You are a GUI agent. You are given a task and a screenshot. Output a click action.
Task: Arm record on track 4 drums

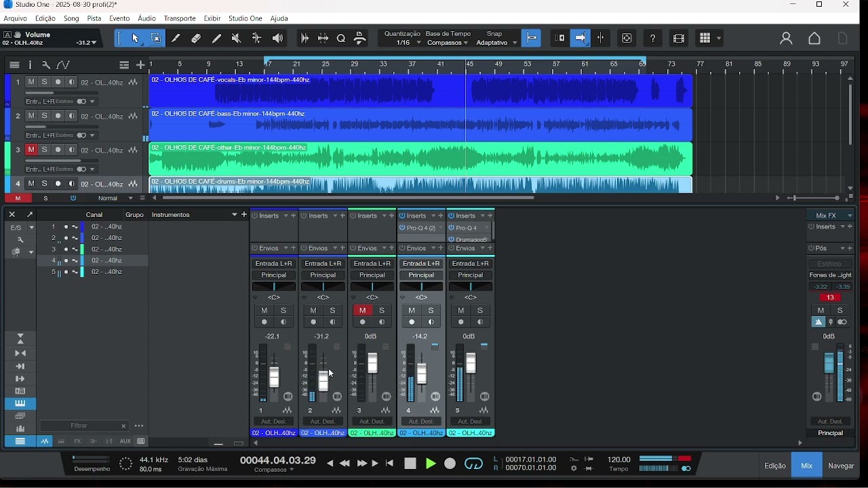point(58,184)
